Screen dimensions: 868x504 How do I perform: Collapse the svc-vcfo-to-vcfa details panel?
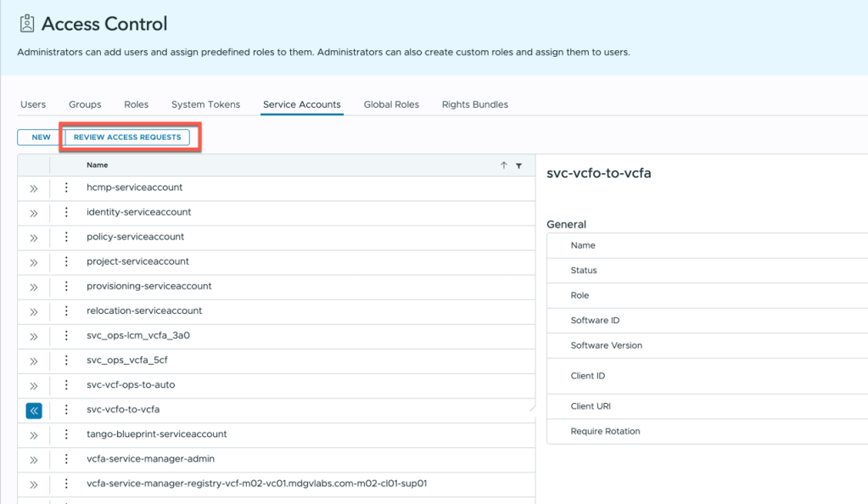(34, 411)
